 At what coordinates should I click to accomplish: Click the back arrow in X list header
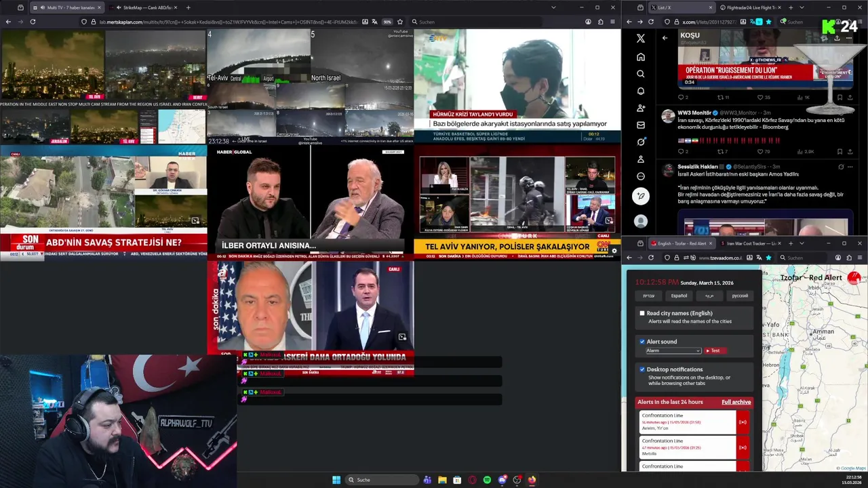(x=665, y=38)
